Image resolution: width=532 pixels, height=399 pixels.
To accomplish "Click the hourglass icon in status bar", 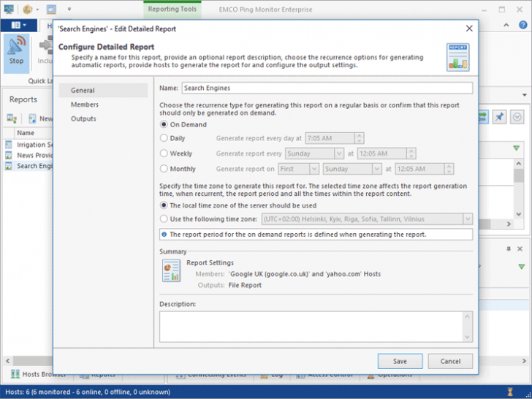I will point(509,392).
